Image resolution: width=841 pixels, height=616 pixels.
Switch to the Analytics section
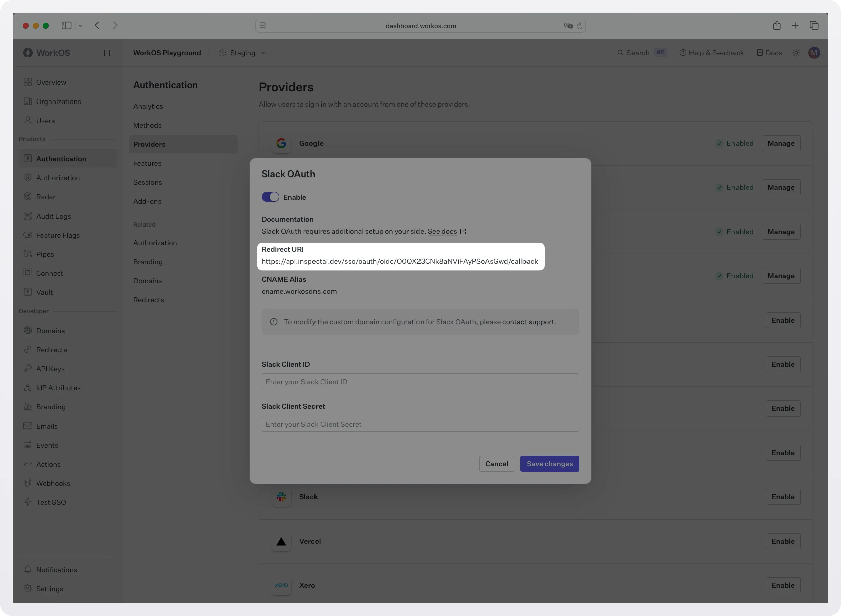(148, 106)
